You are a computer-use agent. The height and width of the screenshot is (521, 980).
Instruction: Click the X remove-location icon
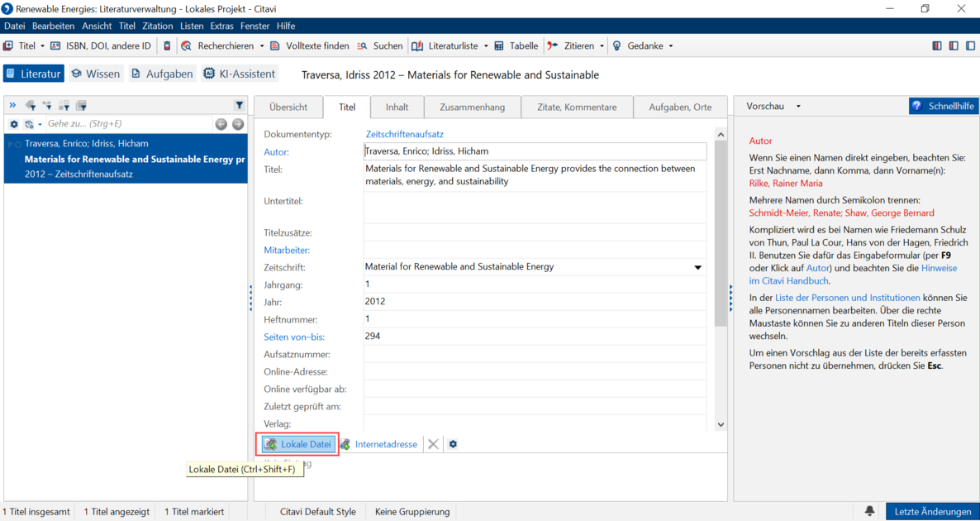pyautogui.click(x=433, y=444)
